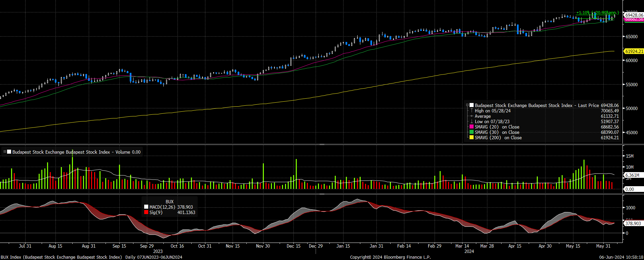Click the Volume 0.00 legend label
The width and height of the screenshot is (644, 260).
(76, 152)
